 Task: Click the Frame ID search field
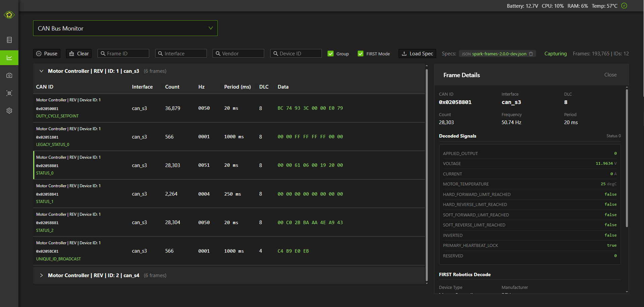[123, 54]
